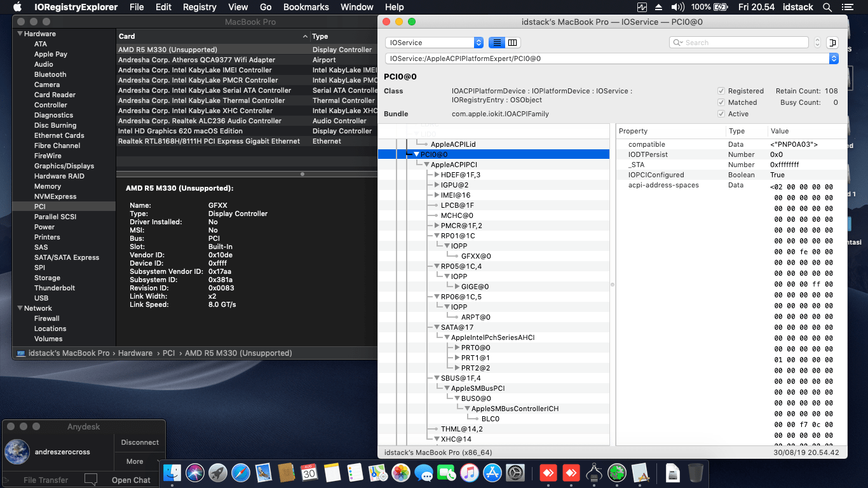Launch App Store from the dock
The height and width of the screenshot is (488, 868).
(493, 473)
